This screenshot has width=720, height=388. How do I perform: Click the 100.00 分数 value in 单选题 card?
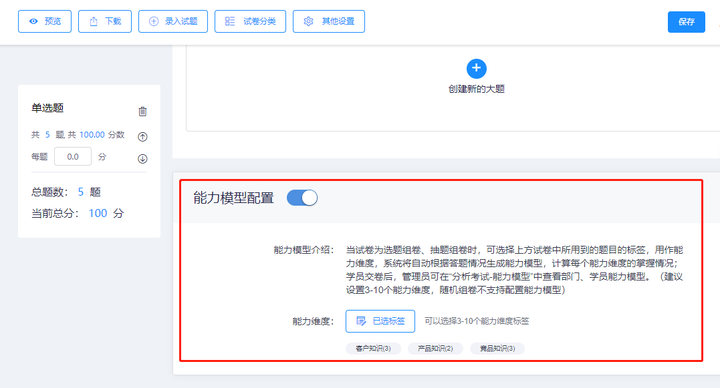pos(92,135)
